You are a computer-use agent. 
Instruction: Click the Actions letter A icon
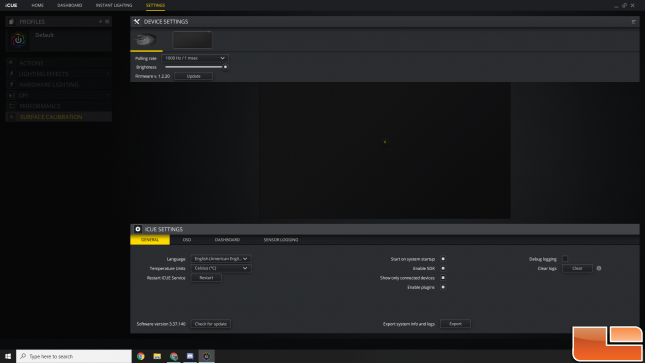point(11,63)
